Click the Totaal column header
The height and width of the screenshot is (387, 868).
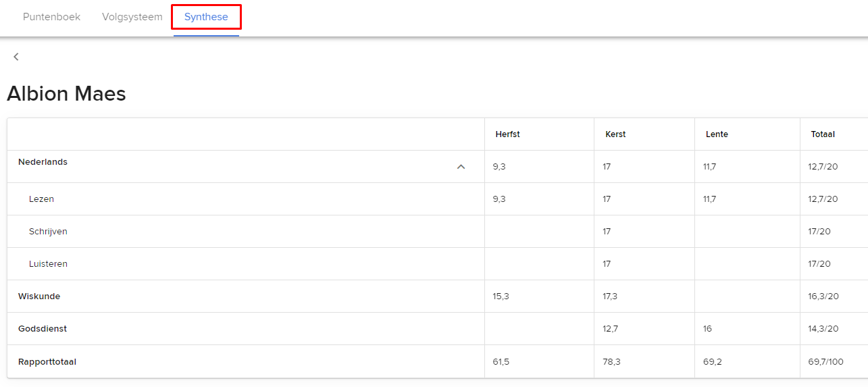pos(823,134)
